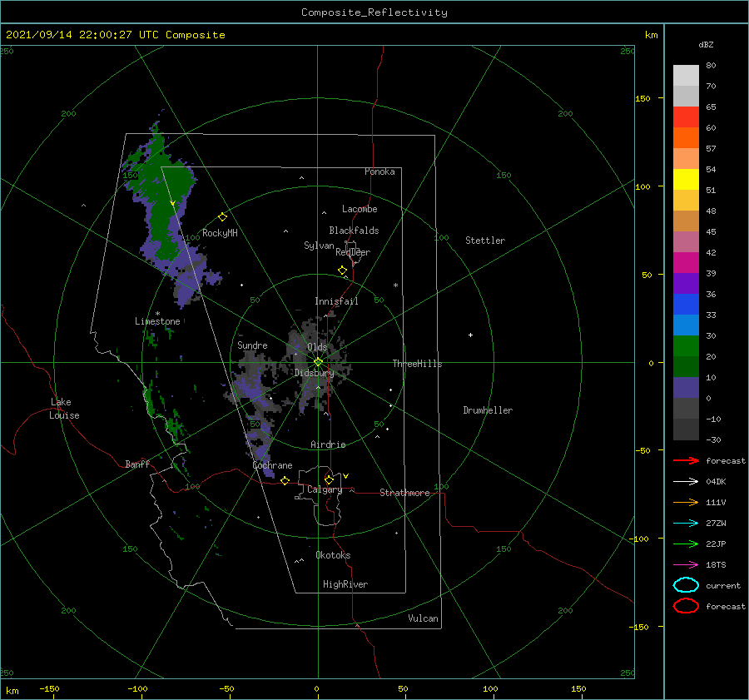
Task: Click the Innisfail city label
Action: pyautogui.click(x=336, y=301)
